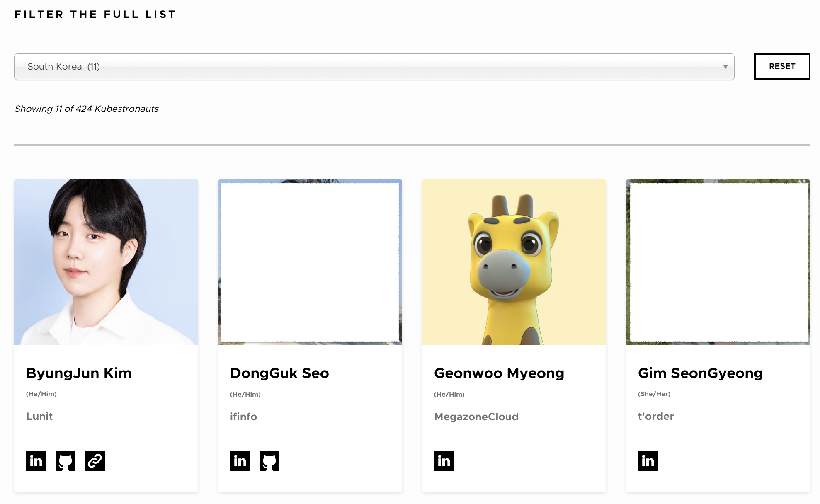Expand the South Korea country filter dropdown

[x=373, y=67]
